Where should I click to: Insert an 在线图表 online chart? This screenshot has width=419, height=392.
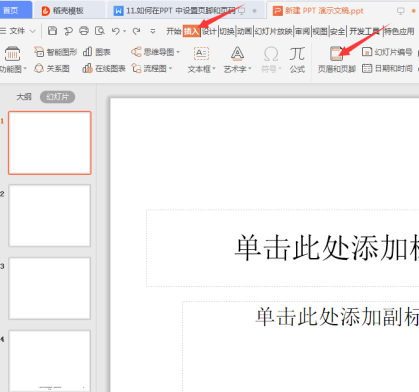tap(104, 69)
